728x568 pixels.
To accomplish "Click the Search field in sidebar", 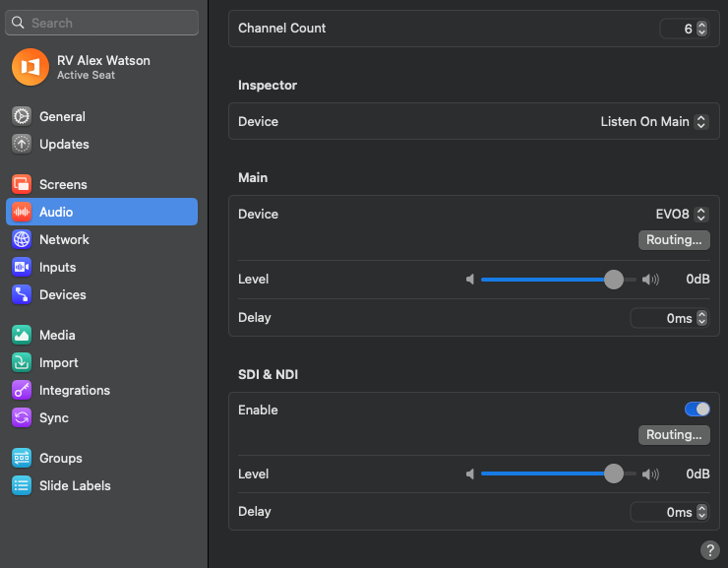I will pos(104,23).
